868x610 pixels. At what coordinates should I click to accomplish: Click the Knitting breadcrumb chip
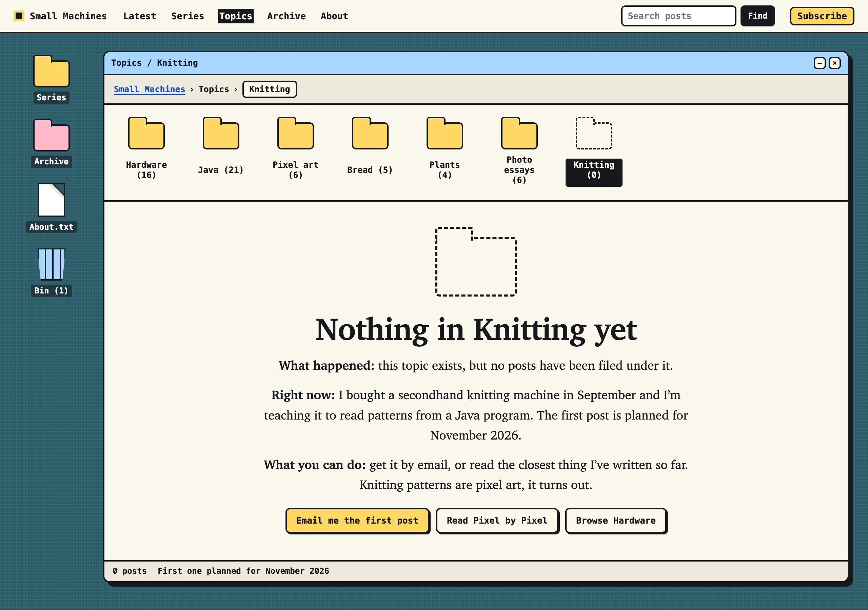tap(270, 89)
